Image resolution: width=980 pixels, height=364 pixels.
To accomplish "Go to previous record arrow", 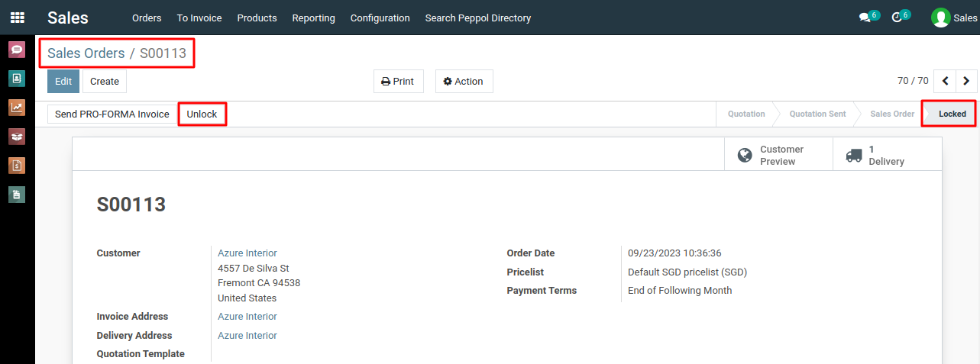I will [x=946, y=81].
